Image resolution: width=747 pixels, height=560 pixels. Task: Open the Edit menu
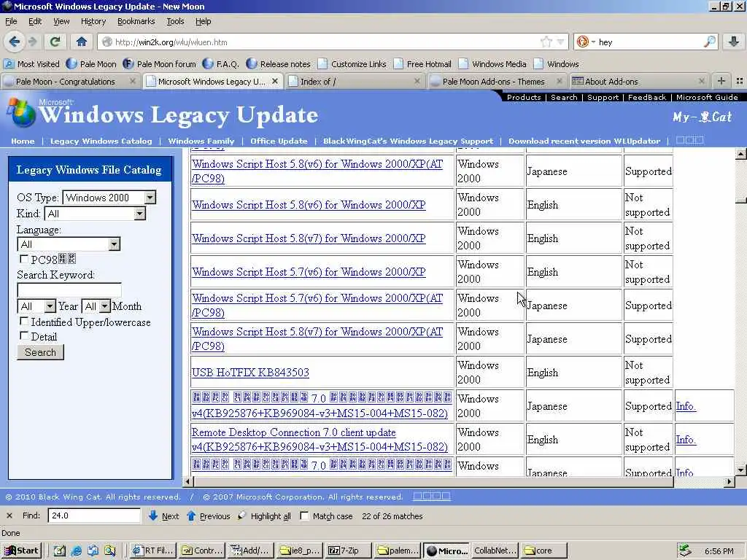coord(35,21)
